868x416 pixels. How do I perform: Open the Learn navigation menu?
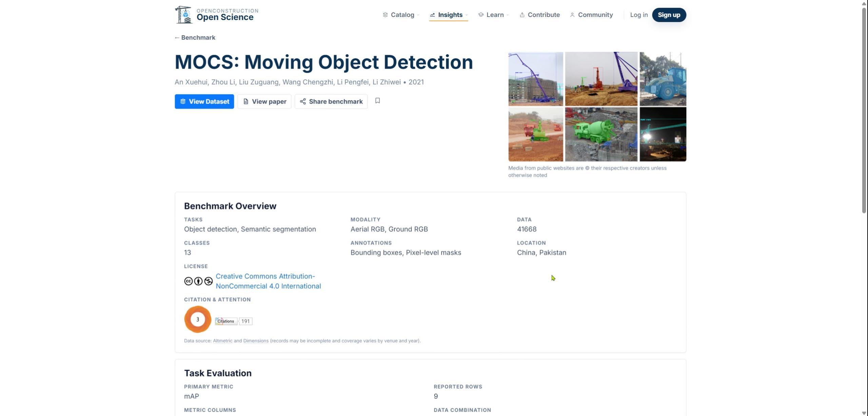tap(493, 15)
